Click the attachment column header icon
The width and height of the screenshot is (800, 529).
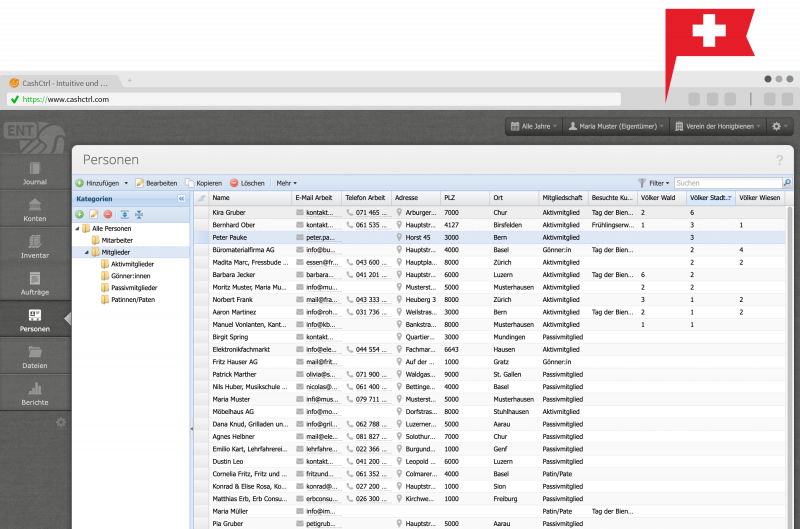tap(202, 198)
